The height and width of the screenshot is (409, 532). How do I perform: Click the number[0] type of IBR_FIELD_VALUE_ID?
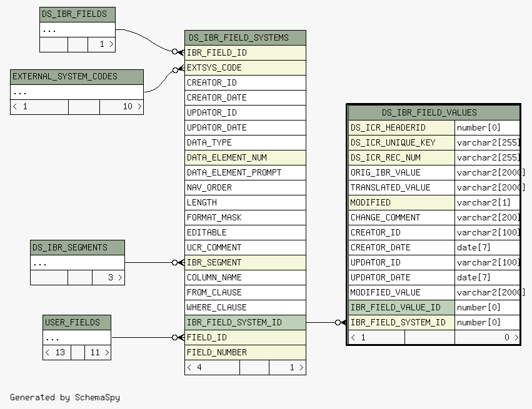[487, 307]
